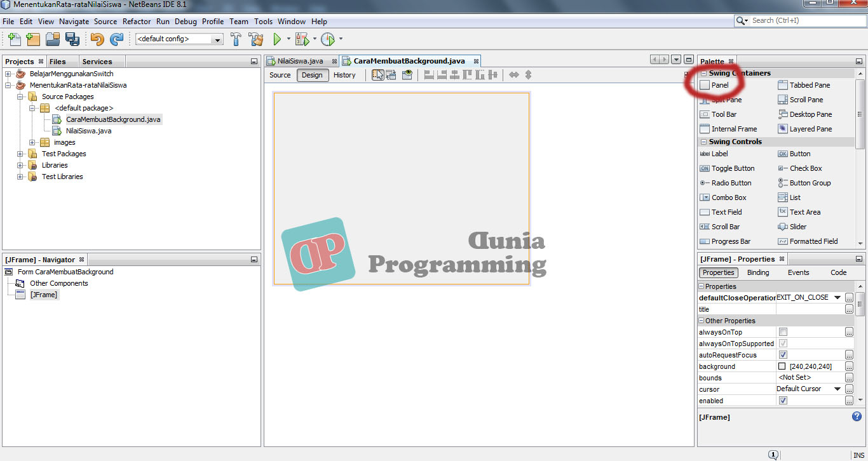Viewport: 868px width, 461px height.
Task: Click the Save All disks icon
Action: pos(72,39)
